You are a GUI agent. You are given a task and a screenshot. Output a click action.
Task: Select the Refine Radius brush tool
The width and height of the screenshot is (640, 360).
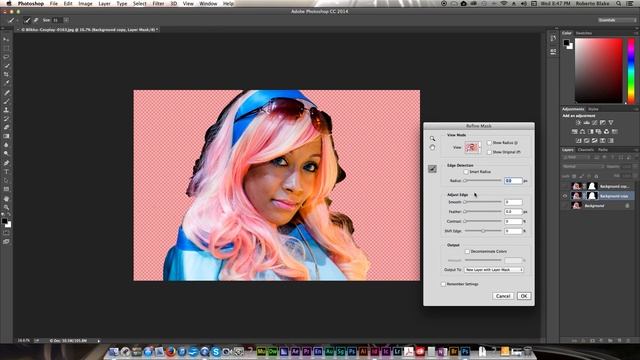click(432, 169)
